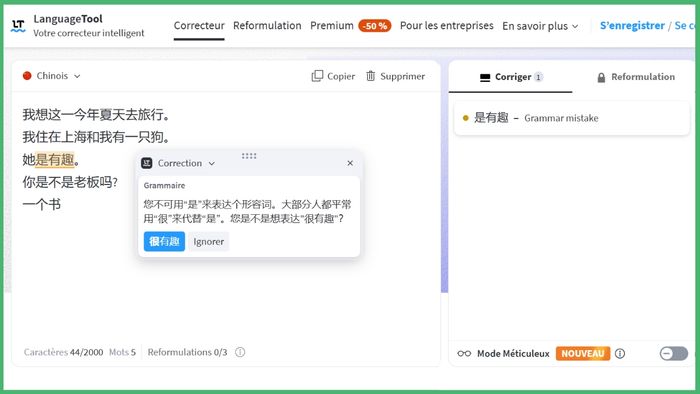The width and height of the screenshot is (700, 394).
Task: Open the Reformulation menu in header
Action: click(x=267, y=25)
